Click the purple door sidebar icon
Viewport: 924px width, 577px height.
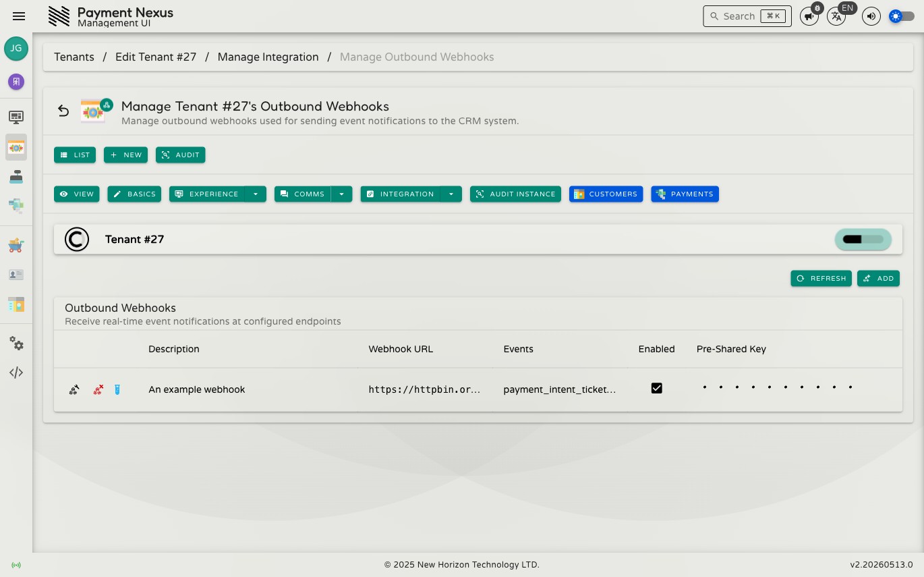pos(16,82)
